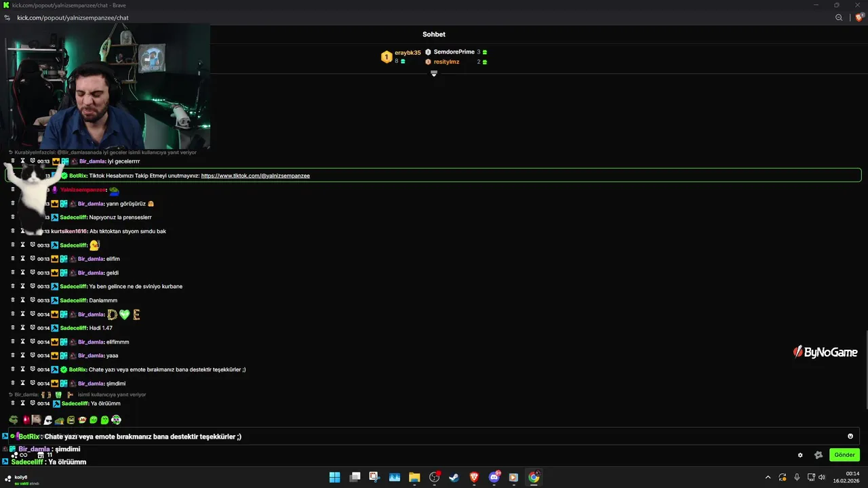
Task: Delete the 'yarın görüşürüz' message with trash icon
Action: pyautogui.click(x=12, y=203)
